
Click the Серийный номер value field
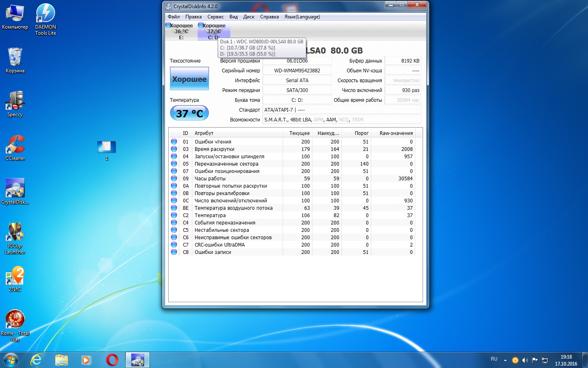[297, 71]
